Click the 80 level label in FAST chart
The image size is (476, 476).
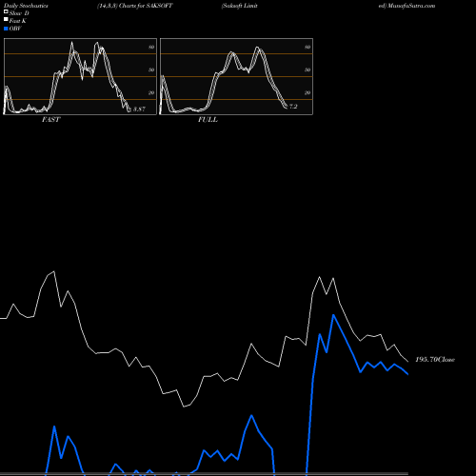151,47
